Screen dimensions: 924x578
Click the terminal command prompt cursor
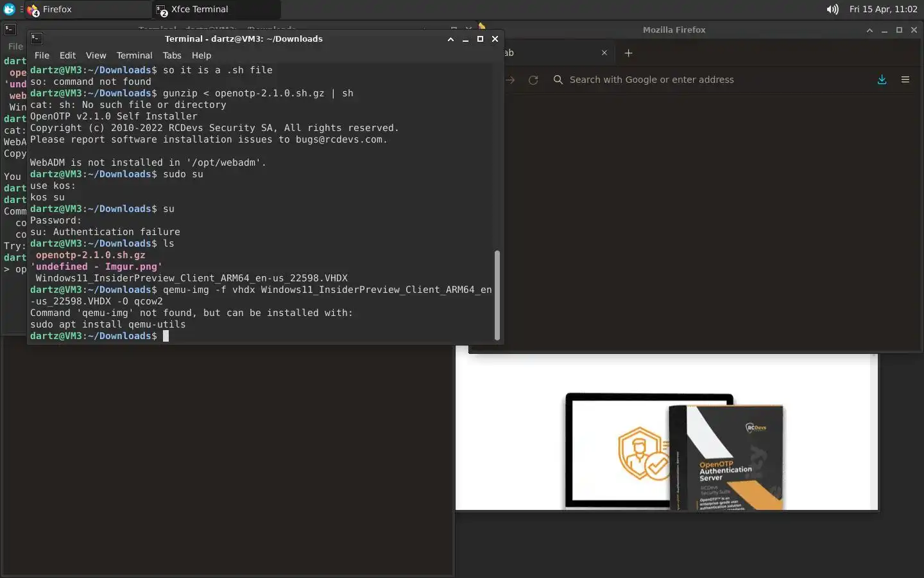(166, 336)
